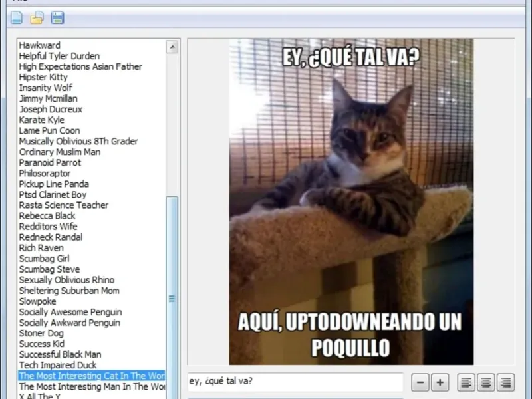Viewport: 532px width, 399px height.
Task: Select 'Ptsd Clarinet Boy' entry
Action: point(53,195)
